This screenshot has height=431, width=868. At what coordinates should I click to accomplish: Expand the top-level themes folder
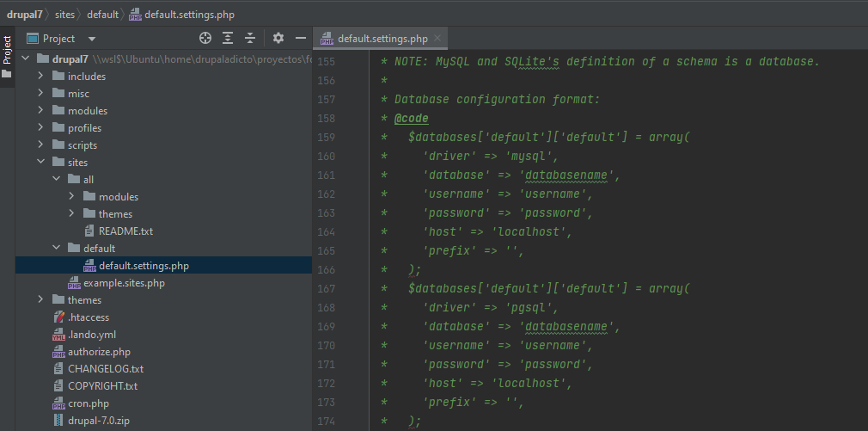click(40, 299)
